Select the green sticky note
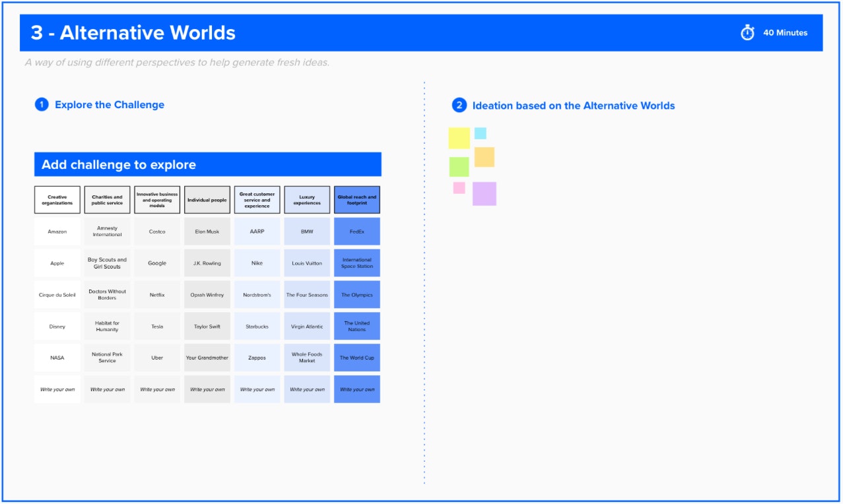 [x=459, y=167]
